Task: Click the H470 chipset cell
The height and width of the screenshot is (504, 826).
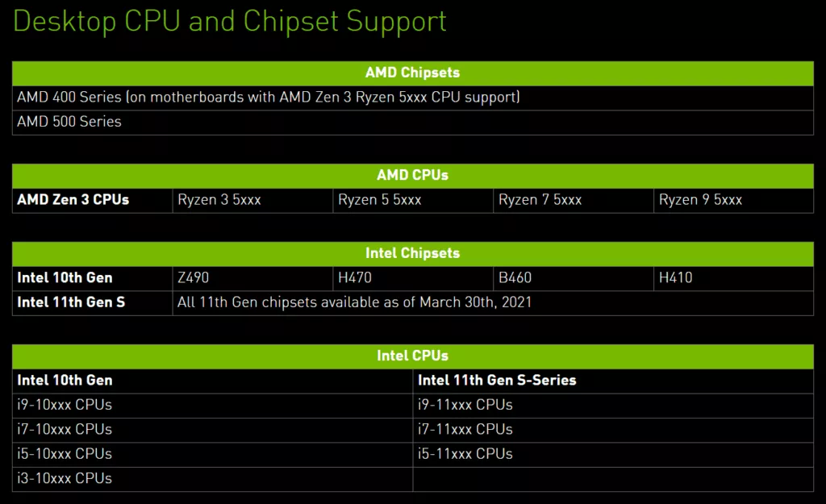Action: coord(413,278)
